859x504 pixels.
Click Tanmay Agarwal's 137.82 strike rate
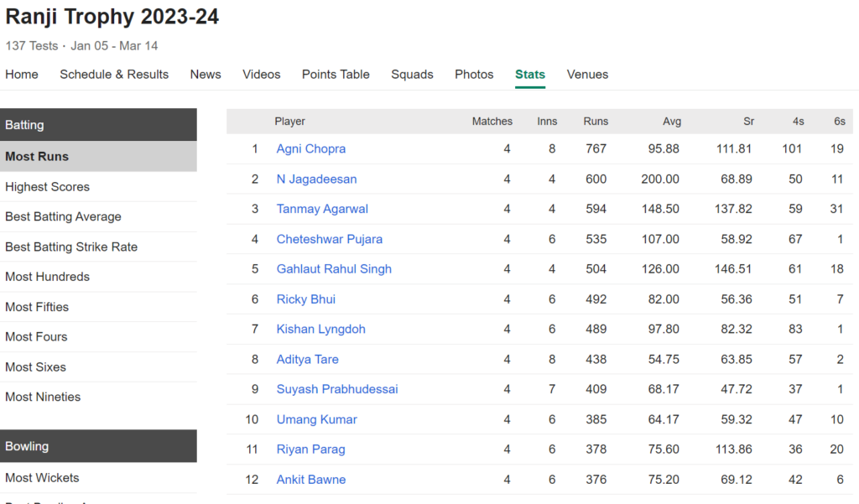pos(733,210)
